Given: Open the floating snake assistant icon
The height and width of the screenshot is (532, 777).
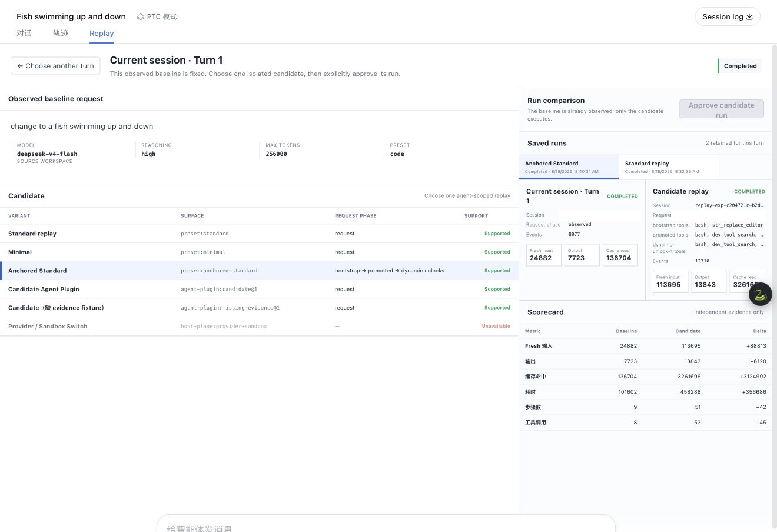Looking at the screenshot, I should click(760, 294).
